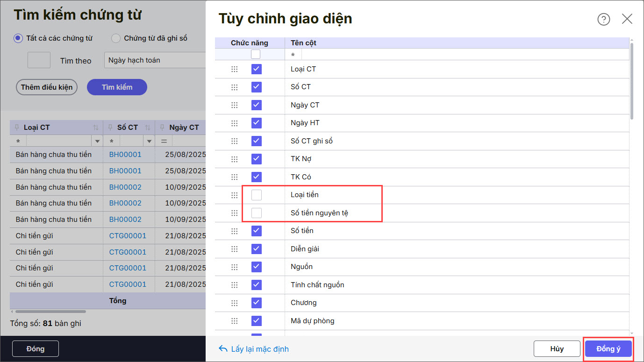The width and height of the screenshot is (644, 362).
Task: Open Loại CT column filter dropdown arrow
Action: coord(97,141)
